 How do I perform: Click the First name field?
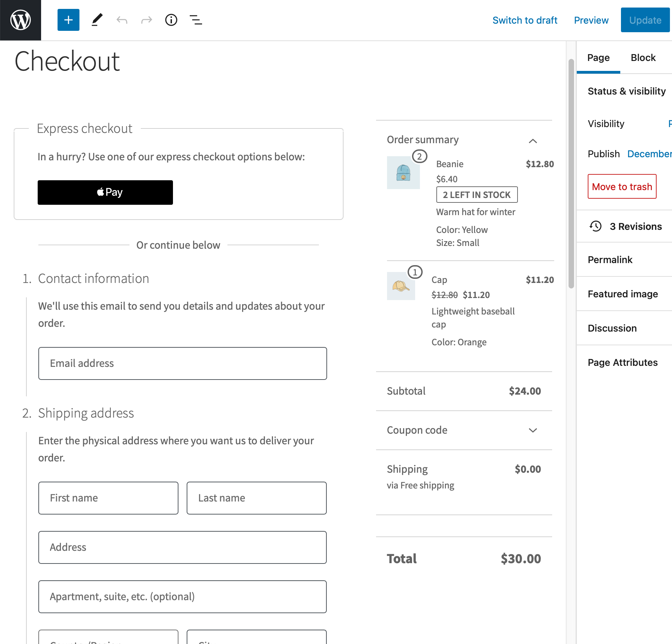[x=108, y=498]
